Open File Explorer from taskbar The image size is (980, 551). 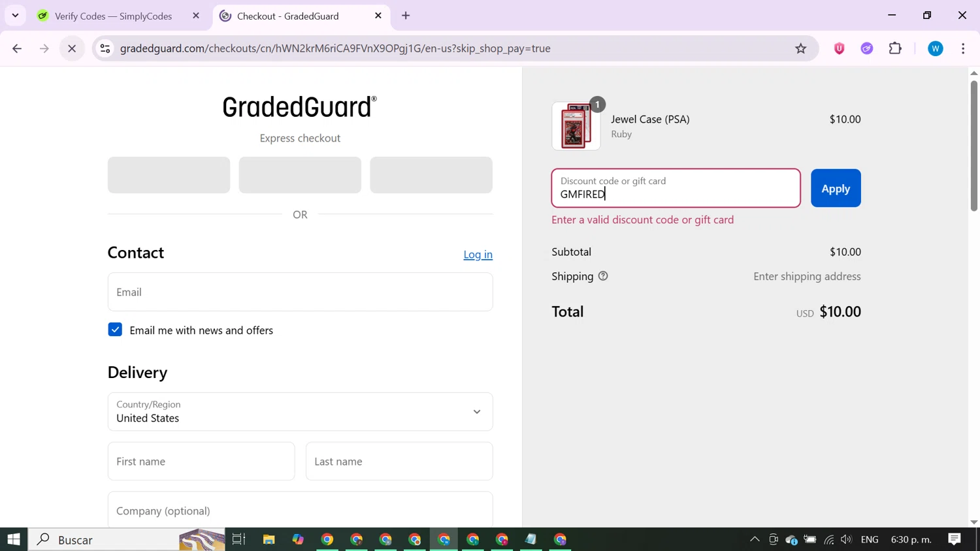[269, 539]
